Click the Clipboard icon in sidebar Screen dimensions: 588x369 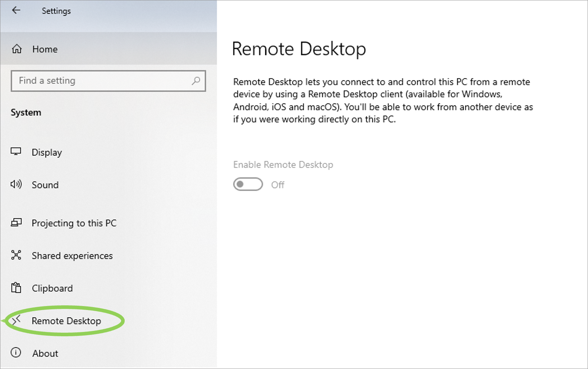coord(16,288)
